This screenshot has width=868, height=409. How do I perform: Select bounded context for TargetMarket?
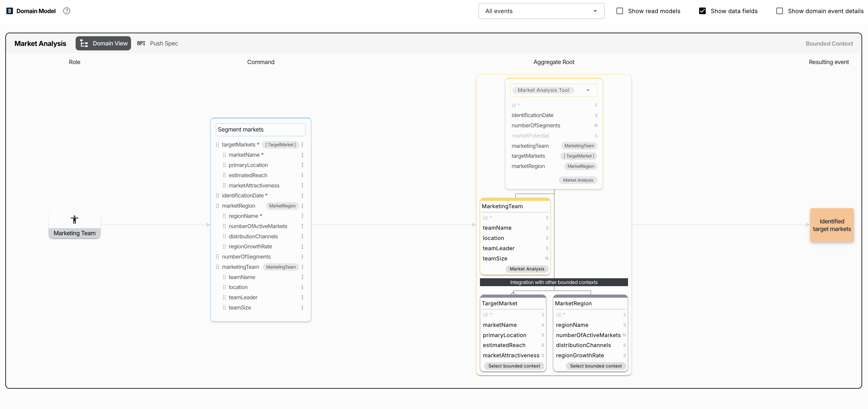tap(514, 366)
